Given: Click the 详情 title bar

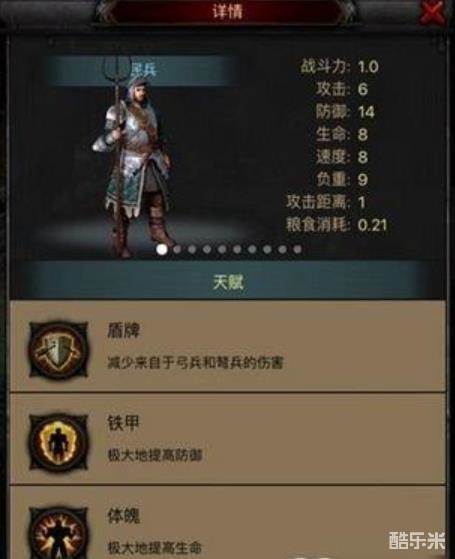Looking at the screenshot, I should tap(228, 11).
